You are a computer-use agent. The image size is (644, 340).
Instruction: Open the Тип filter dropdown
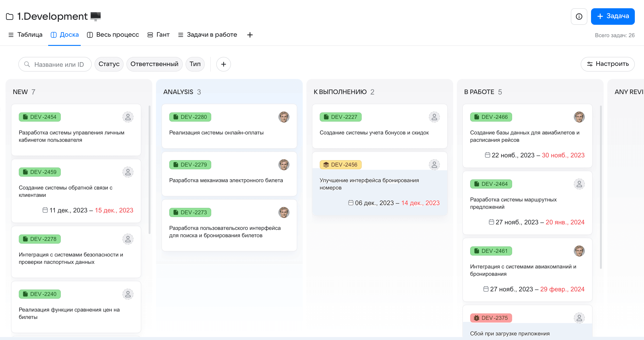click(x=195, y=64)
